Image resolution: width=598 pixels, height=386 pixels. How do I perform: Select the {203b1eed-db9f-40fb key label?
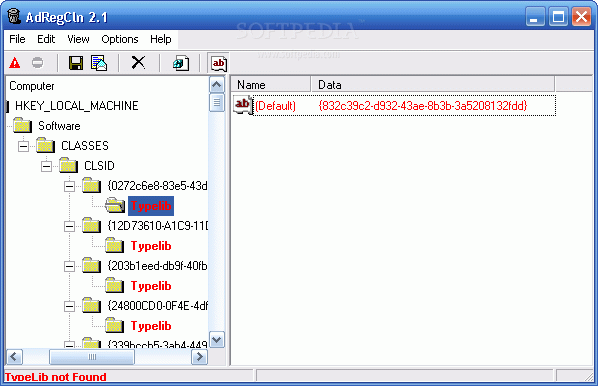point(158,265)
